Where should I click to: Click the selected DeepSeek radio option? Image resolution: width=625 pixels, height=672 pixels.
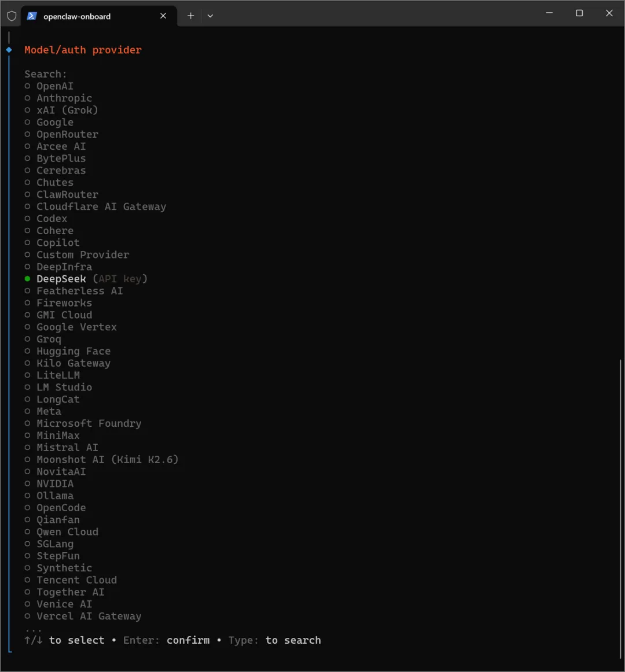86,279
